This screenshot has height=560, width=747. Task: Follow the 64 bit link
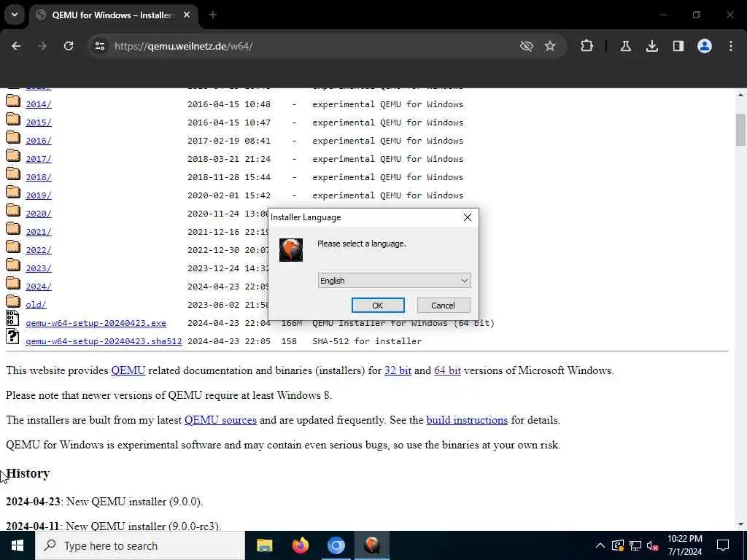point(447,370)
